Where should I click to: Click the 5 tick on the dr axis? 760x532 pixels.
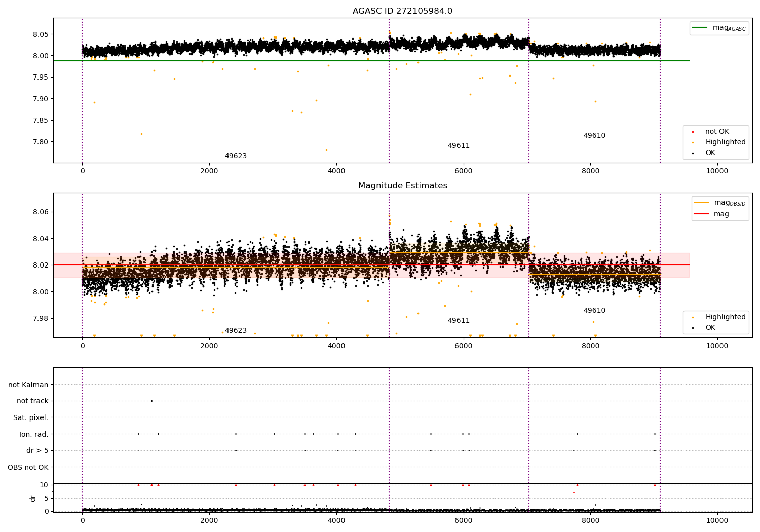click(x=47, y=498)
